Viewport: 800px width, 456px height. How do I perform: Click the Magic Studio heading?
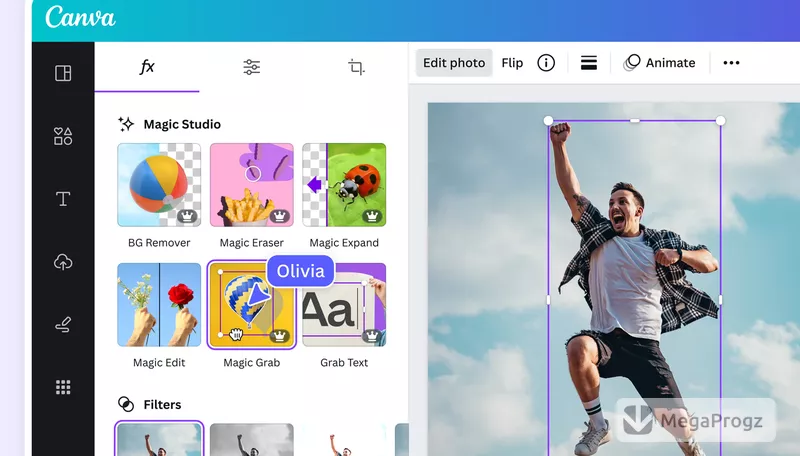[x=182, y=124]
